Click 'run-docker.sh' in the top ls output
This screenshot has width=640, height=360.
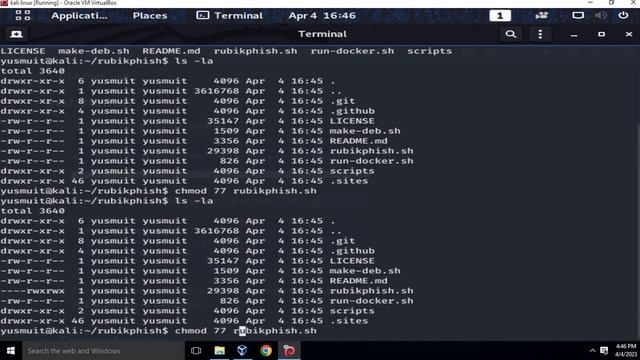coord(352,51)
